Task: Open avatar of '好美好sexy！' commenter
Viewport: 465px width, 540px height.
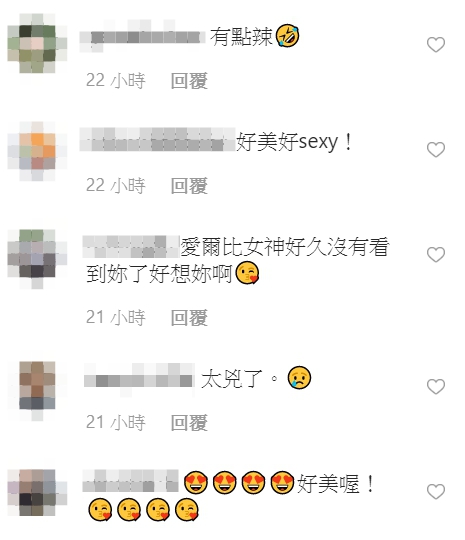Action: coord(37,151)
